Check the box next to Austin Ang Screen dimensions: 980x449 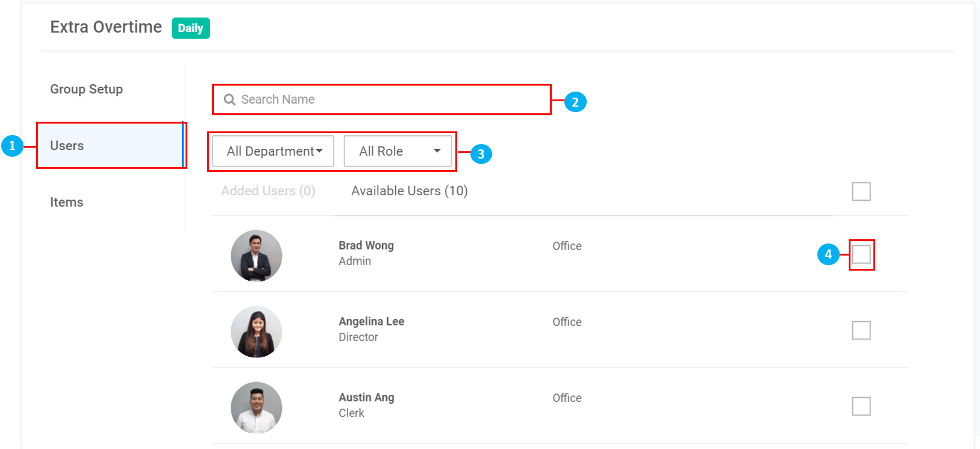click(x=861, y=406)
